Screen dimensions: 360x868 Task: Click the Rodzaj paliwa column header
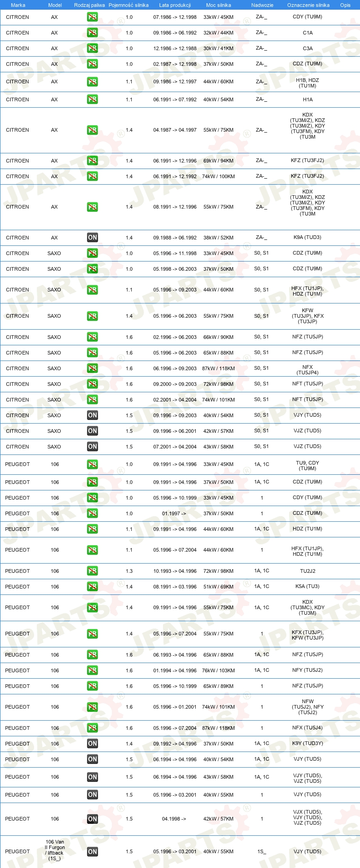tap(90, 5)
